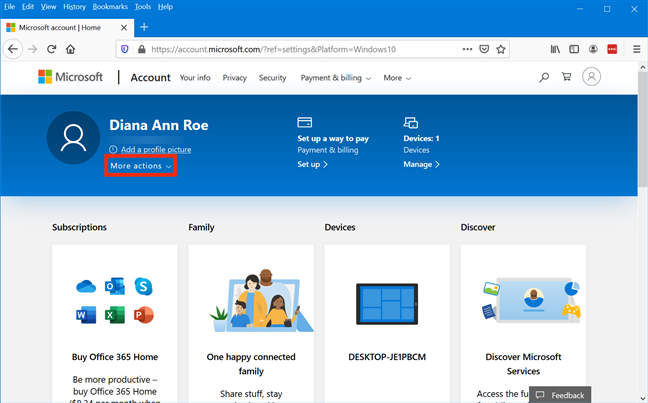Click the payment card icon
Screen dimensions: 648x403
[305, 122]
